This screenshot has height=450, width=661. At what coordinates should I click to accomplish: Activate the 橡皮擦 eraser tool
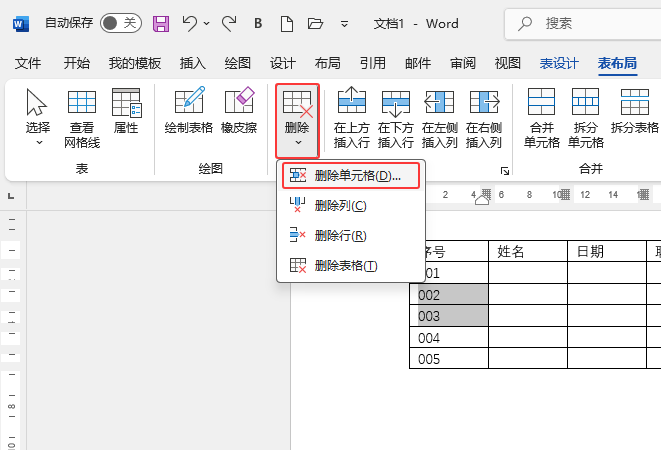point(239,110)
